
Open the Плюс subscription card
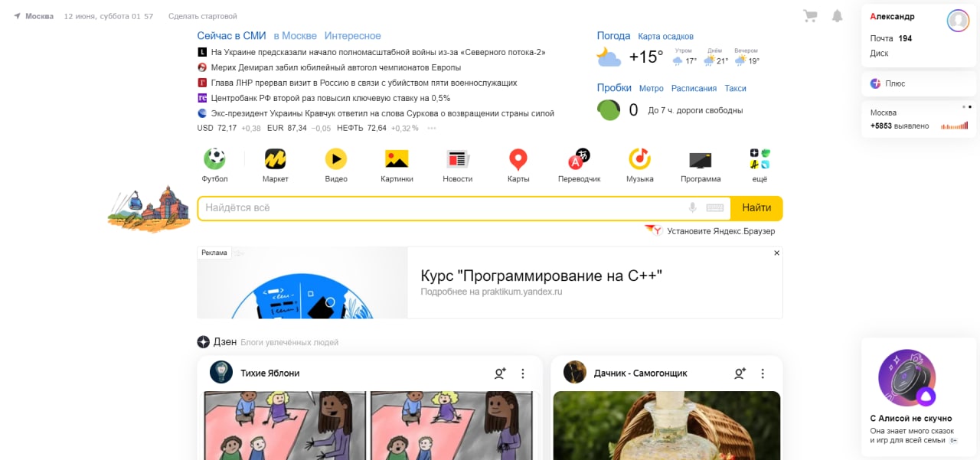tap(919, 83)
